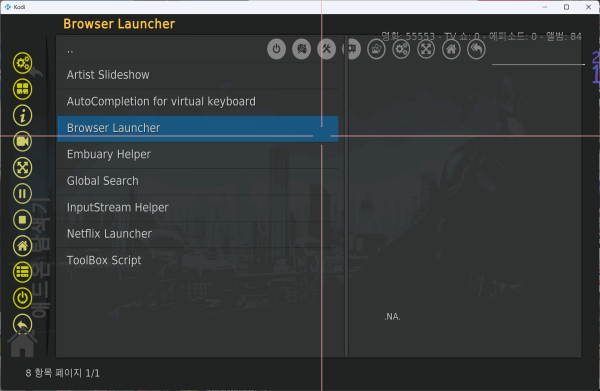Open the yellow list menu icon
Screen dimensions: 600x391
23,272
